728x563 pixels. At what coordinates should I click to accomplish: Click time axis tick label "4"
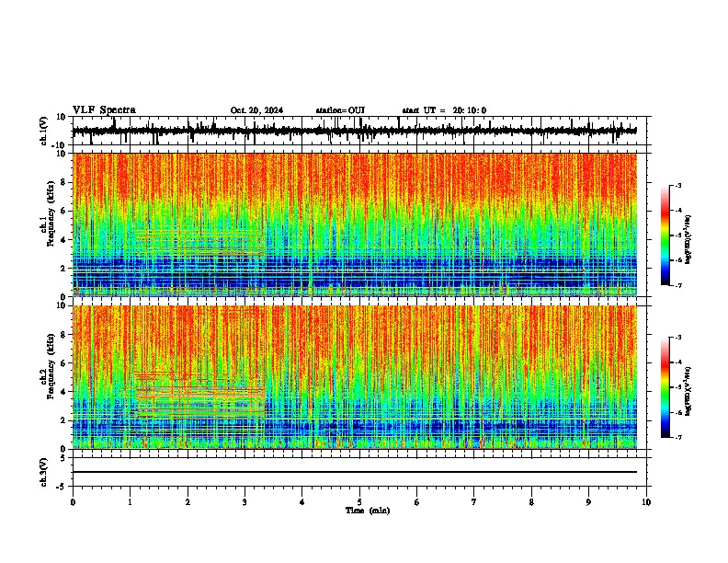[x=301, y=502]
